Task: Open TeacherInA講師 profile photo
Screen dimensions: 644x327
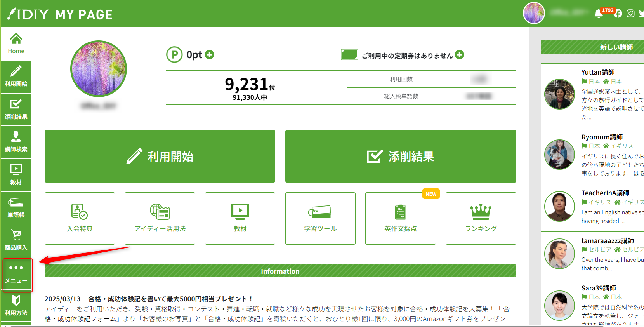Action: pos(559,206)
